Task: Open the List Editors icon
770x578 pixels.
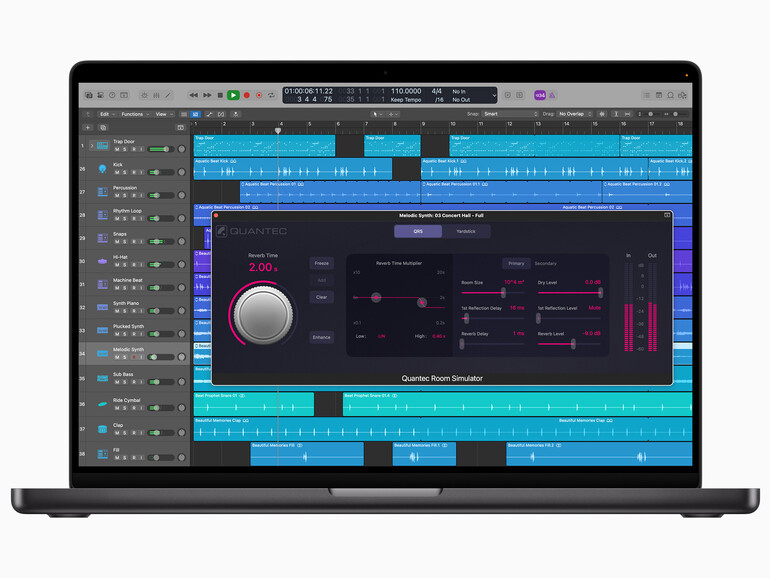Action: click(647, 95)
